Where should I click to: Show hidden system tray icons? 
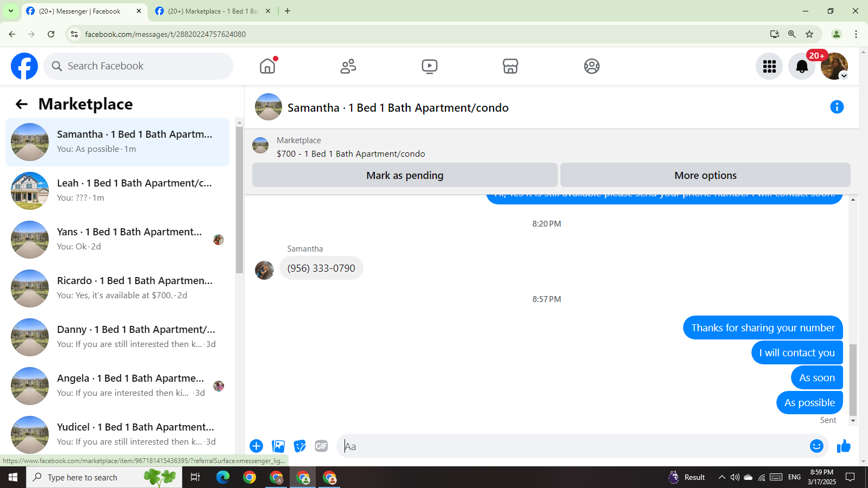(722, 477)
